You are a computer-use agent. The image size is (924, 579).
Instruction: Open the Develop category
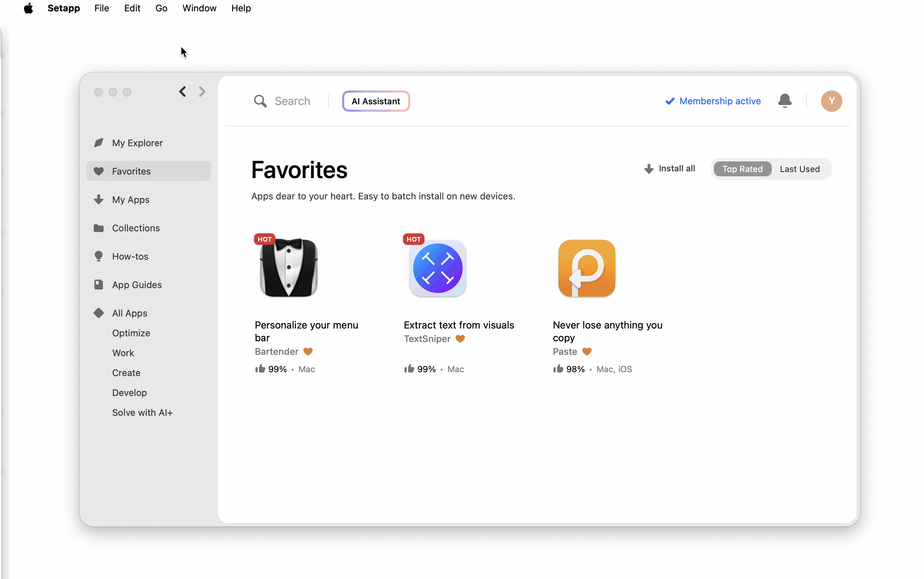tap(130, 392)
